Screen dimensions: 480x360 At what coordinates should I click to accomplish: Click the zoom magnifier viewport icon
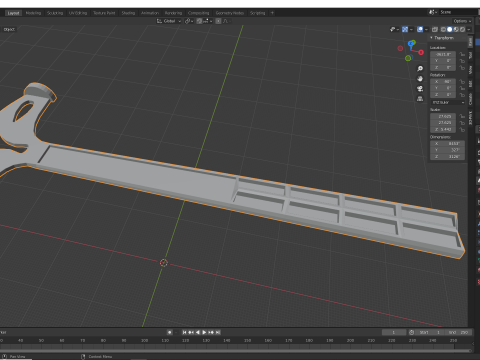click(x=420, y=69)
